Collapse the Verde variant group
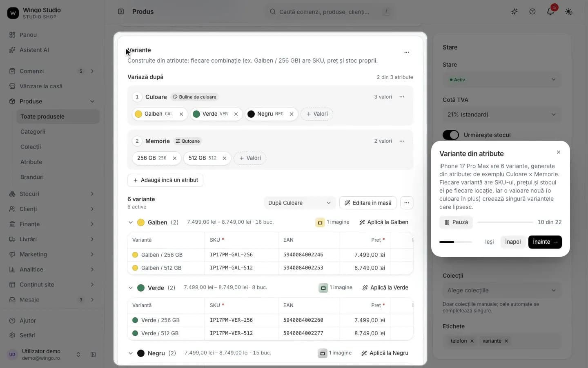Image resolution: width=588 pixels, height=368 pixels. pos(131,288)
